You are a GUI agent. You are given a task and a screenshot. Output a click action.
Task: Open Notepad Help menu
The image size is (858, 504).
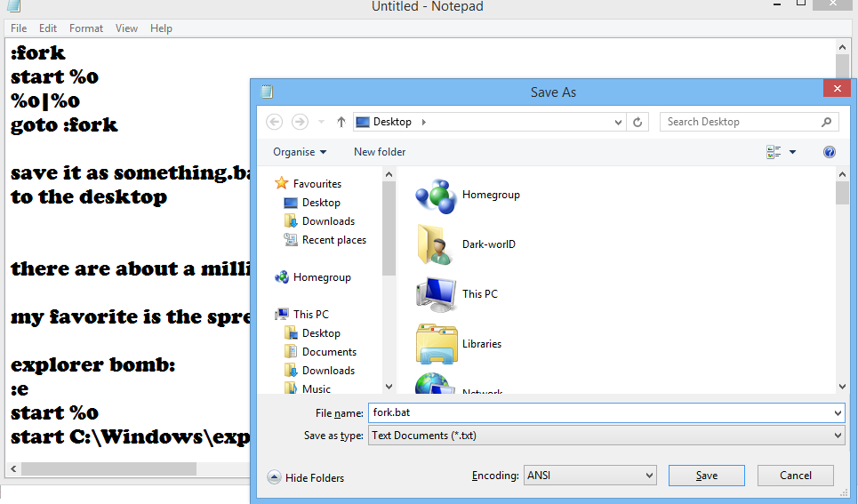pos(161,28)
